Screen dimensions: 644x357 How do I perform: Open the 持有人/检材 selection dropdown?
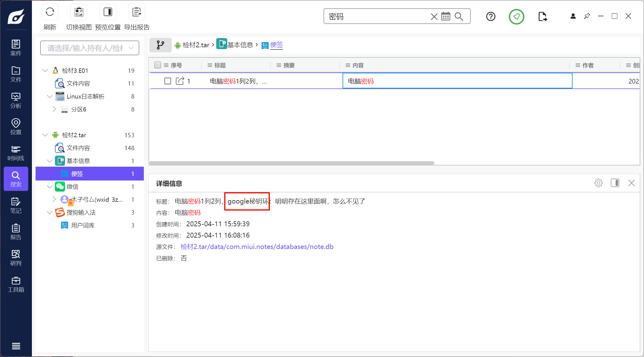click(90, 48)
